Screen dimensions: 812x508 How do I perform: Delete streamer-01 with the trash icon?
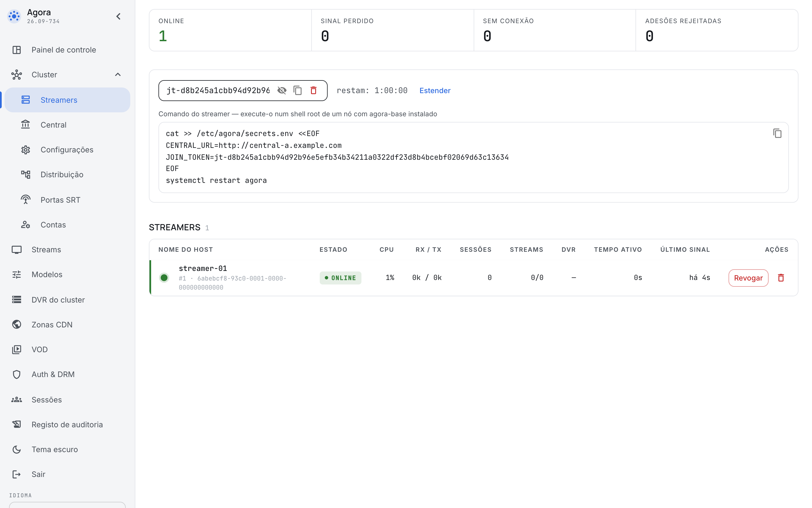pos(781,278)
